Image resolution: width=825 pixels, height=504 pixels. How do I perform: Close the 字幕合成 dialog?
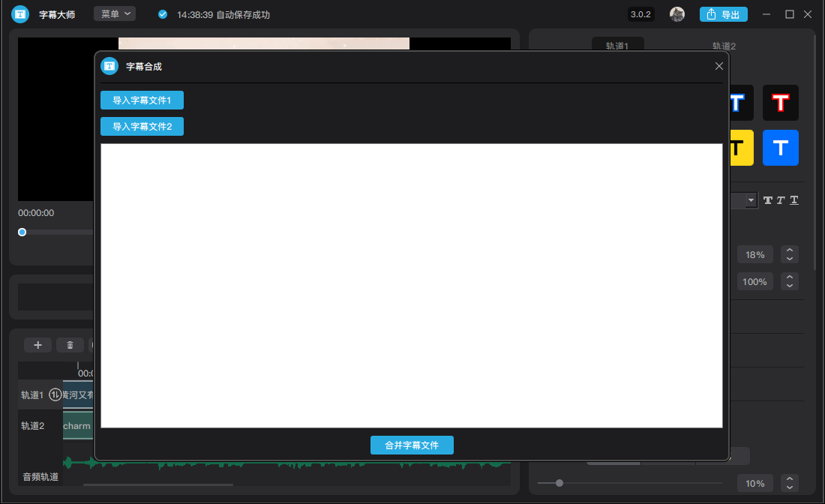tap(718, 66)
